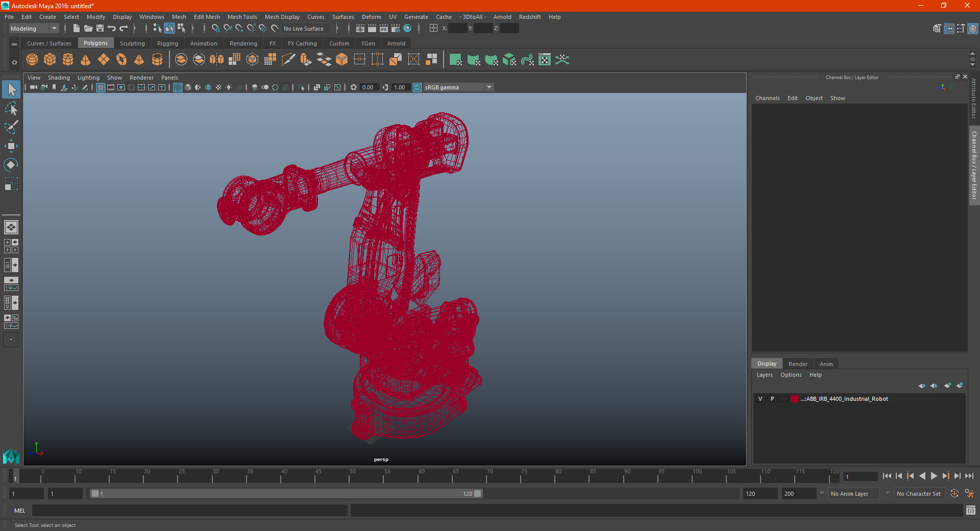Activate the Select tool in the toolbox
980x531 pixels.
11,90
